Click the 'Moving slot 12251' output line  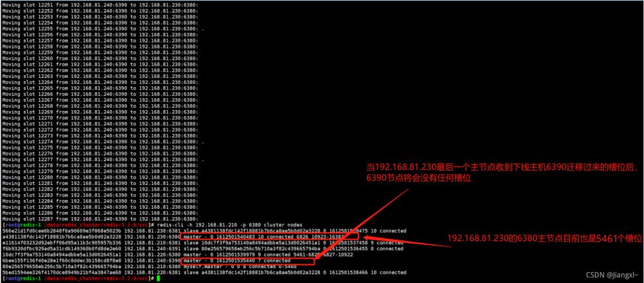pyautogui.click(x=100, y=5)
